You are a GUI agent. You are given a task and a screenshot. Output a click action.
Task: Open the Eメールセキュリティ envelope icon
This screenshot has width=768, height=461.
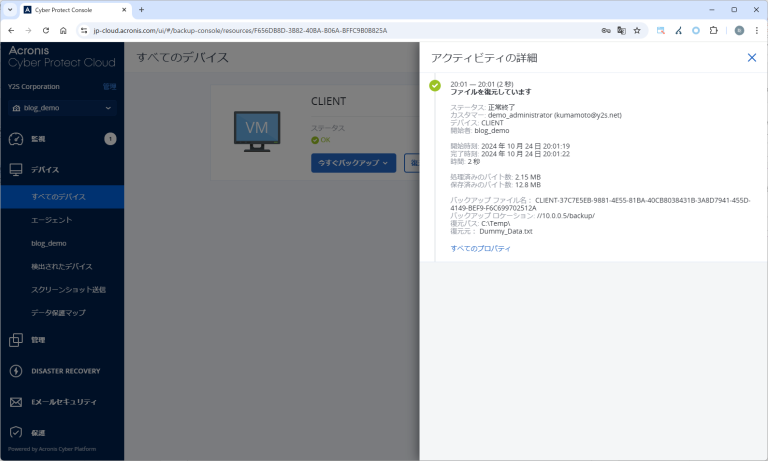click(15, 402)
